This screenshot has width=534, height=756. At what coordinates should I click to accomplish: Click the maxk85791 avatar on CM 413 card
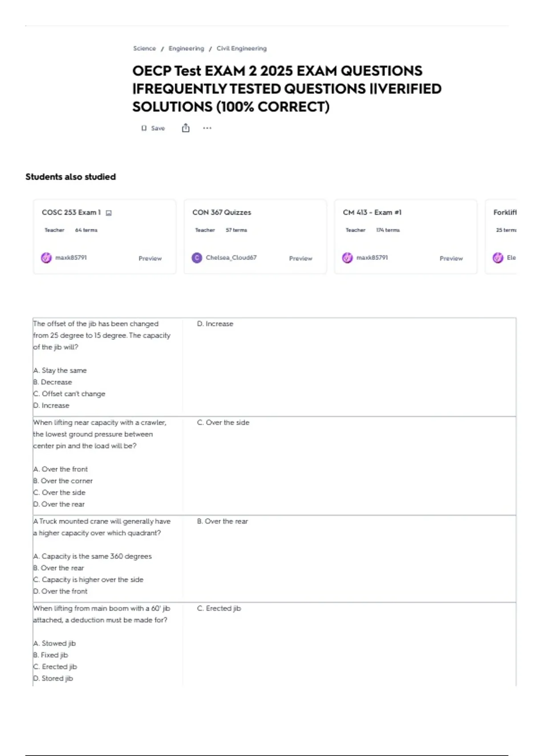pos(348,257)
